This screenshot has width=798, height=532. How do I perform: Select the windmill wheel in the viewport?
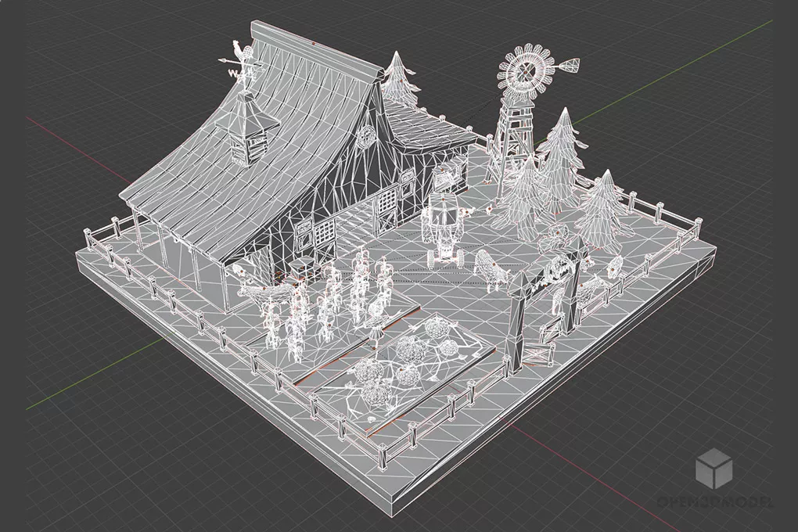pyautogui.click(x=525, y=73)
